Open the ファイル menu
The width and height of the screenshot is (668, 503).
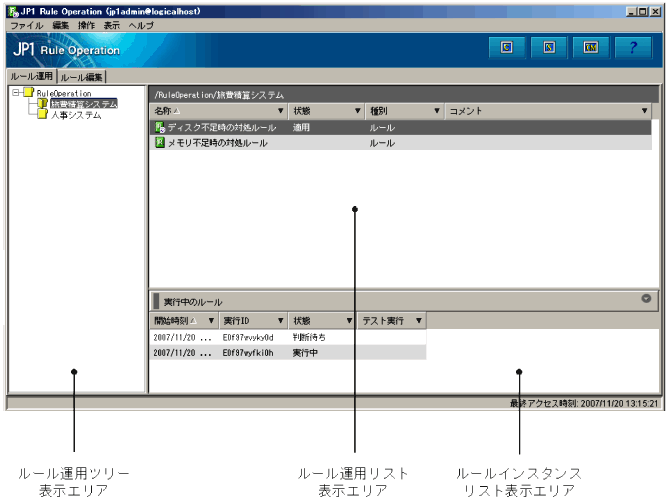click(x=27, y=26)
